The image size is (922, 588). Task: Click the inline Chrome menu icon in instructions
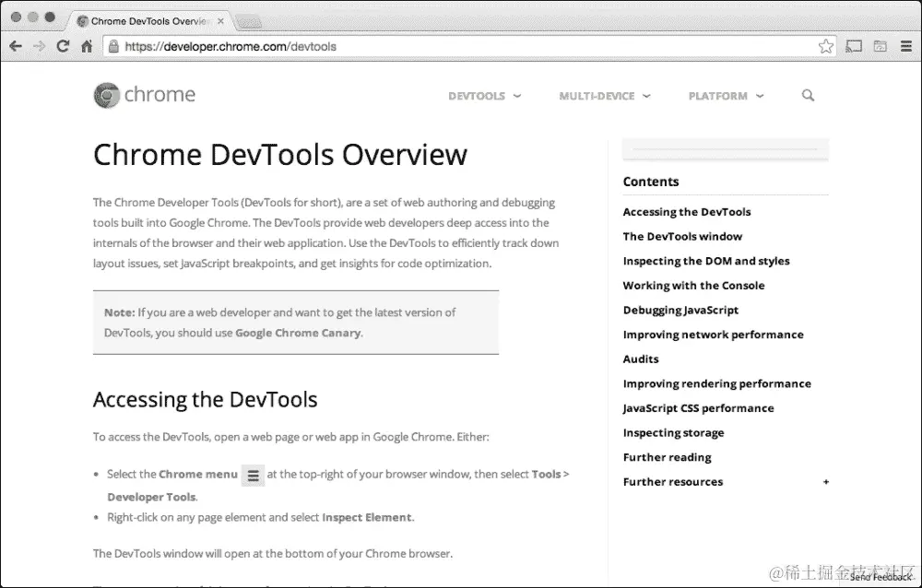(x=253, y=476)
